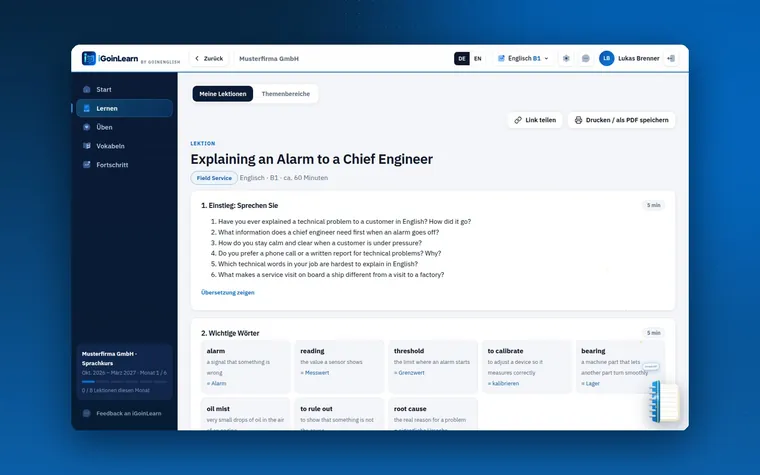Click question 'How do you stay calm and clear'
Image resolution: width=760 pixels, height=475 pixels.
click(320, 243)
